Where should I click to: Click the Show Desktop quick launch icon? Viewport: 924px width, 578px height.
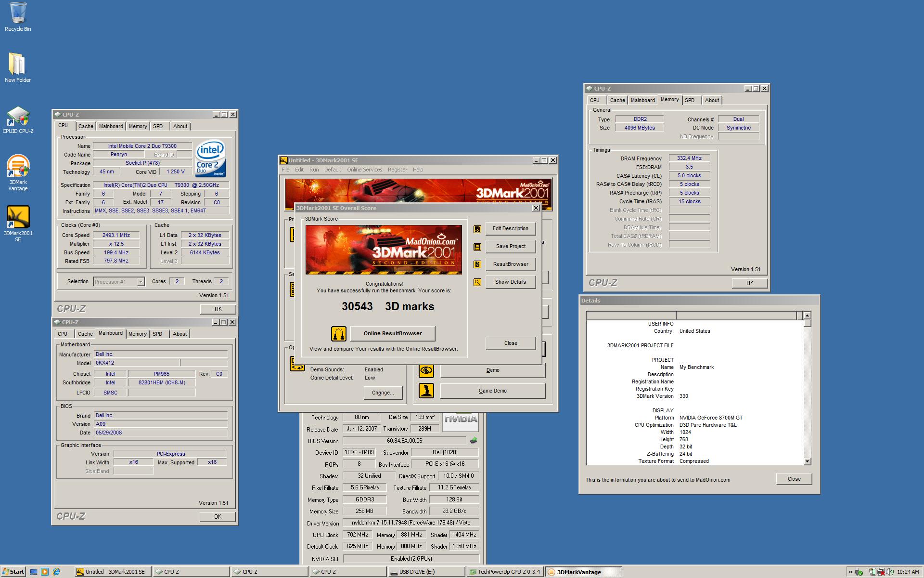tap(33, 572)
